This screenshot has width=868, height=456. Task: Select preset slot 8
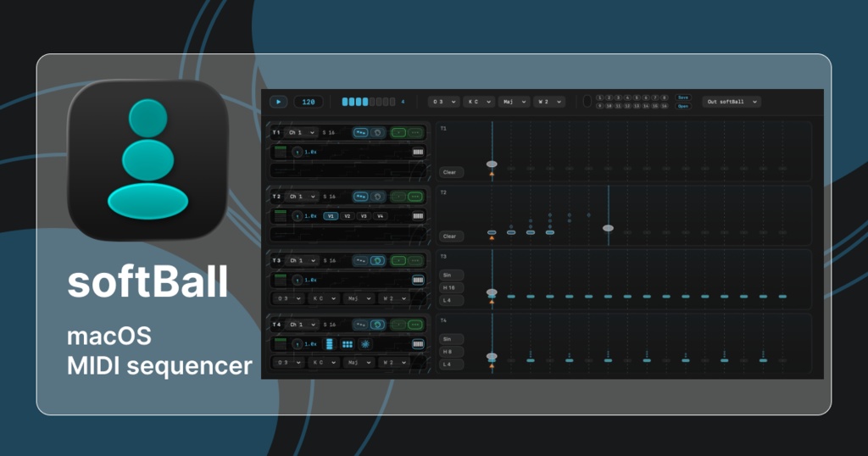pyautogui.click(x=665, y=98)
